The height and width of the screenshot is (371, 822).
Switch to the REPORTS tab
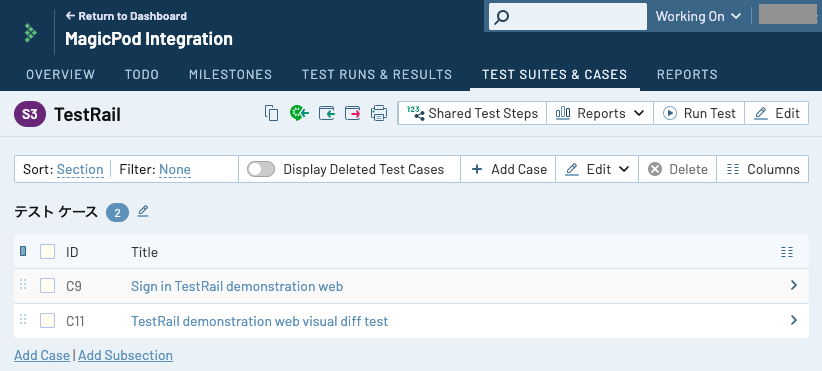[687, 74]
